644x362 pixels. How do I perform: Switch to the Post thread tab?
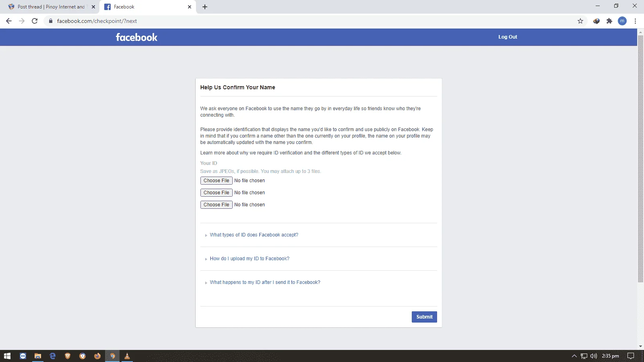(50, 7)
